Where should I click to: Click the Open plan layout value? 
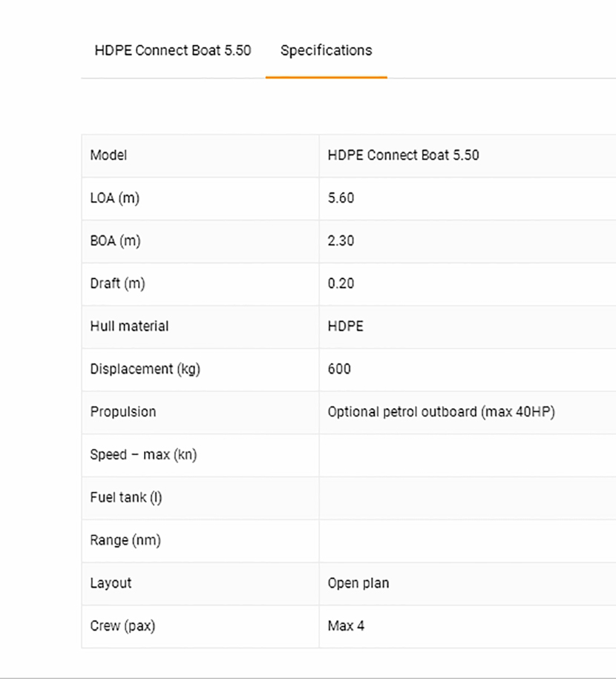click(x=358, y=583)
